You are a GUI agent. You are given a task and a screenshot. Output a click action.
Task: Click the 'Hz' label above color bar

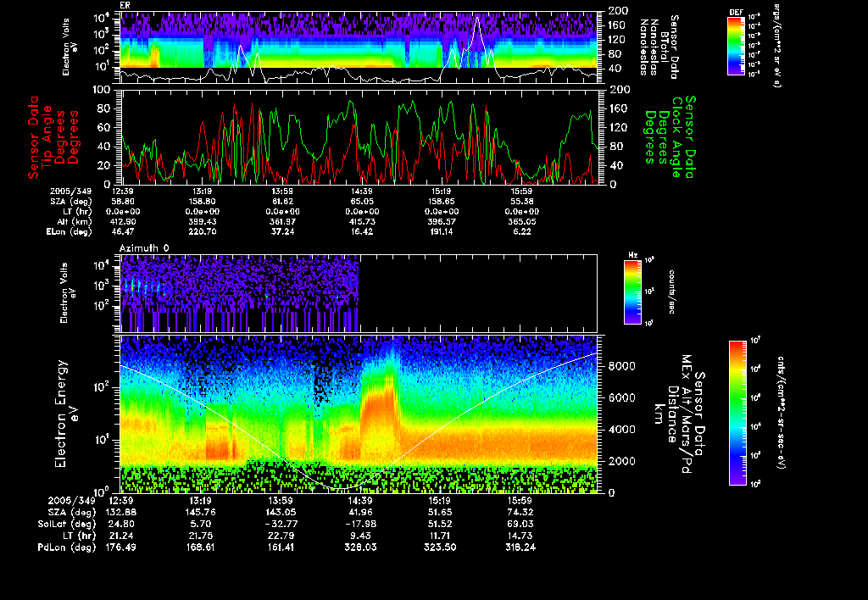click(x=632, y=255)
